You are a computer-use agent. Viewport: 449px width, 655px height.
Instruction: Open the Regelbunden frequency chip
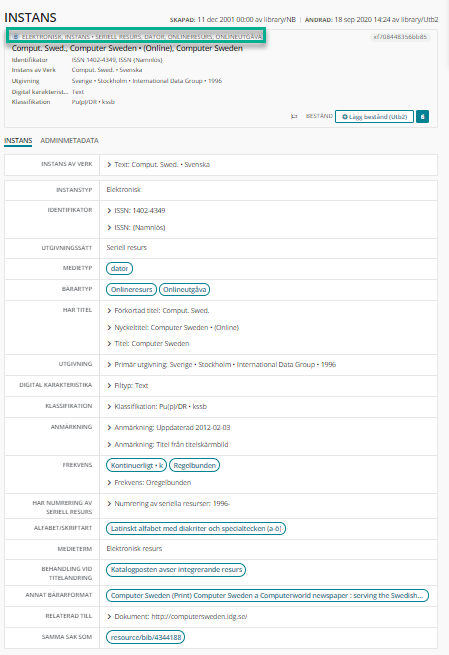(194, 465)
